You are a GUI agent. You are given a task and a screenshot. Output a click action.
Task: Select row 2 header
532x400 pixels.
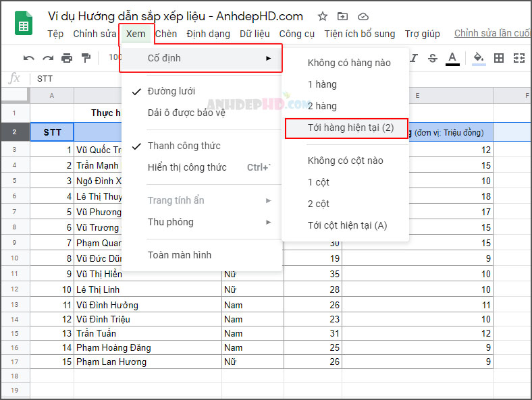point(15,132)
